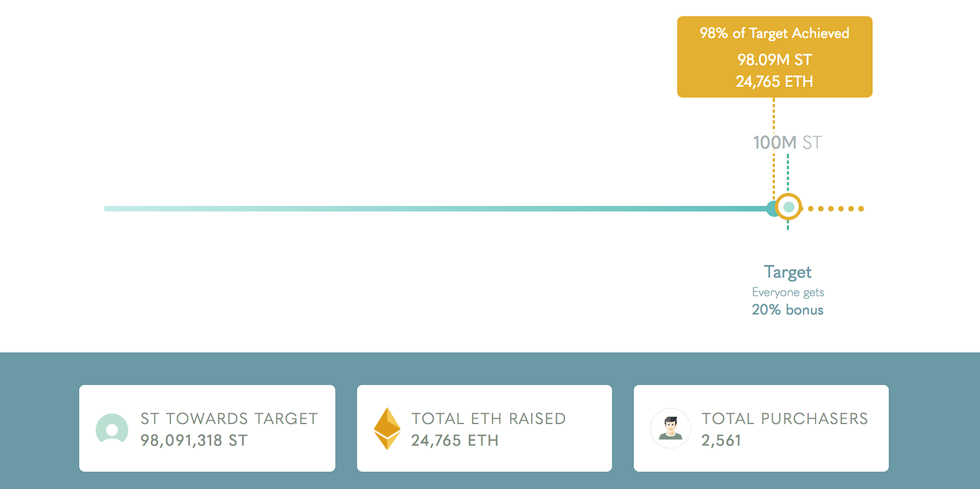Screen dimensions: 980x489
Task: Click the "2,561" purchasers count
Action: (721, 441)
